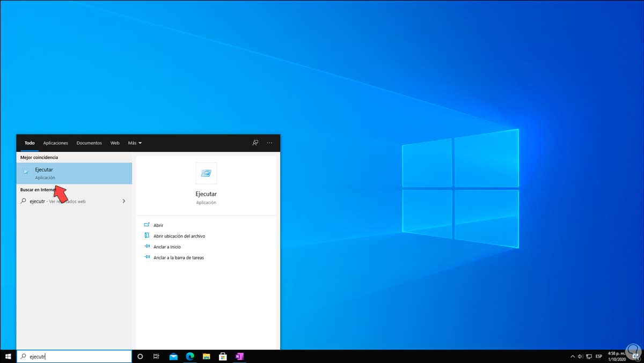Viewport: 644px width, 363px height.
Task: Open the three-dot options menu in search
Action: click(x=269, y=143)
